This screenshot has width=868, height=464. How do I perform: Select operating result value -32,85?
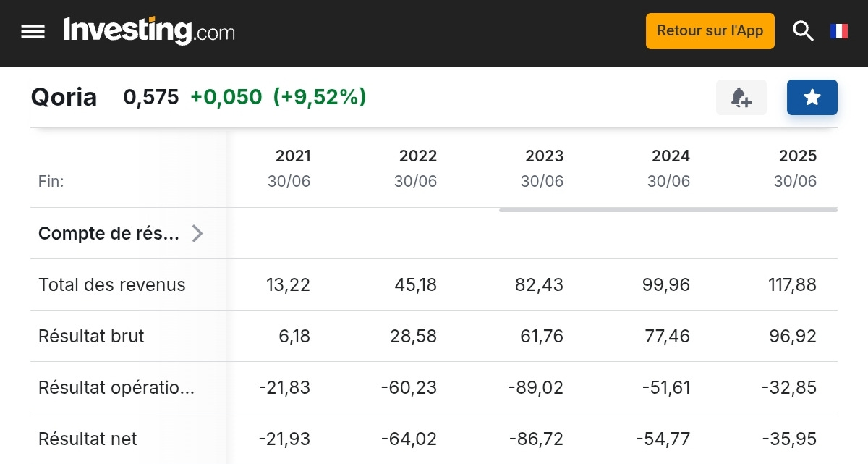(789, 388)
